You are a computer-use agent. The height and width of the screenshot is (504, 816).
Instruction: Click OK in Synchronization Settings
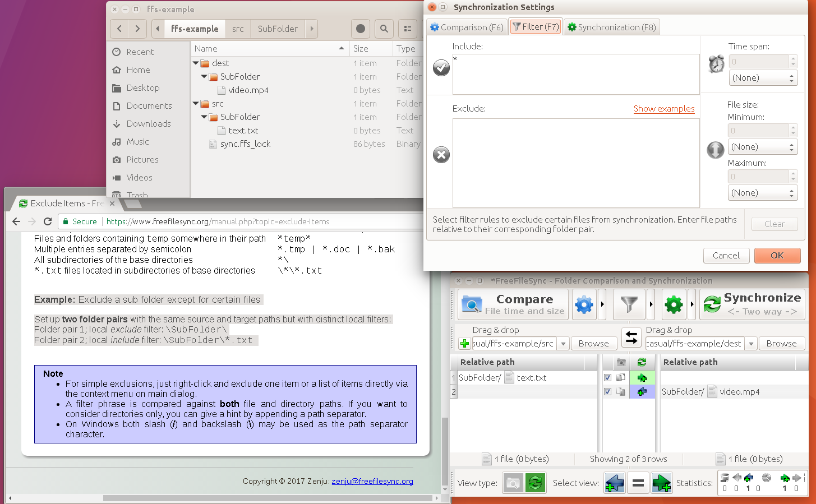tap(777, 255)
